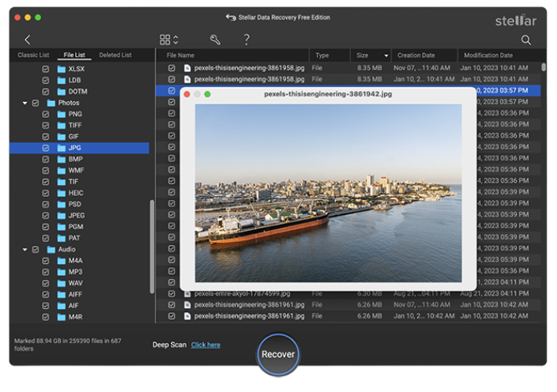
Task: Click the Size column sort arrow
Action: click(x=386, y=56)
